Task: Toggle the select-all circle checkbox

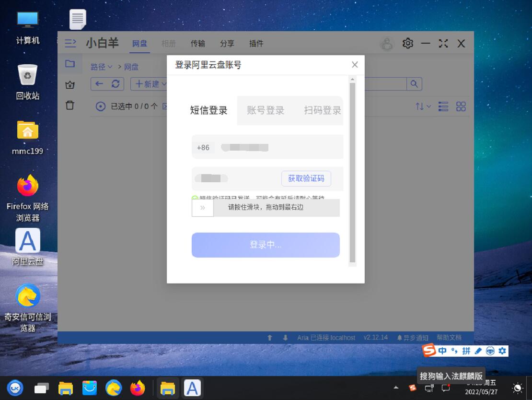Action: [x=101, y=106]
